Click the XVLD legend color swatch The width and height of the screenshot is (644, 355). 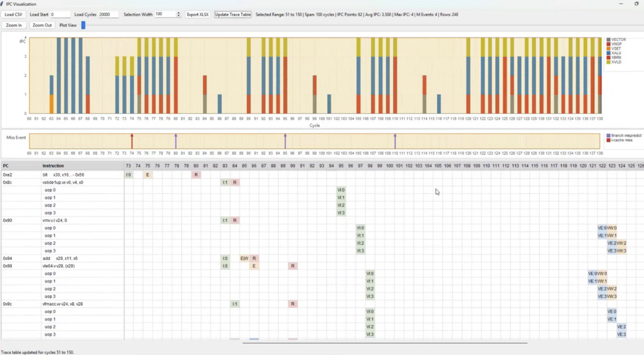(x=608, y=62)
